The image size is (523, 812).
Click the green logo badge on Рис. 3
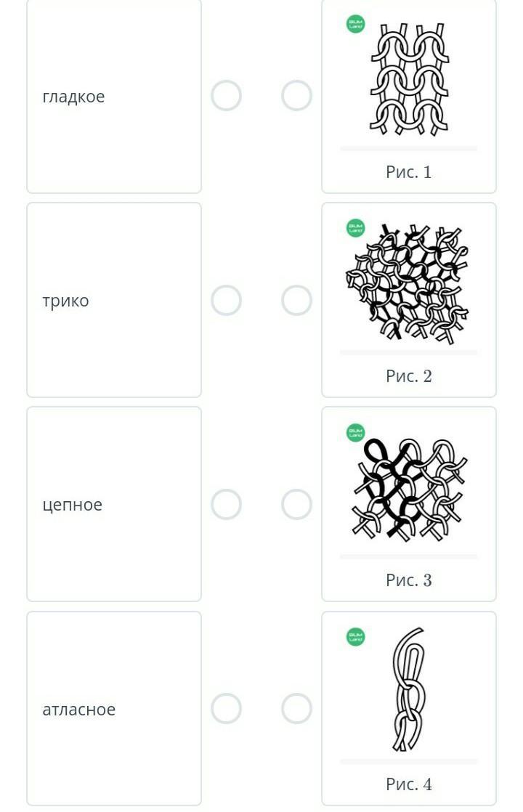356,432
